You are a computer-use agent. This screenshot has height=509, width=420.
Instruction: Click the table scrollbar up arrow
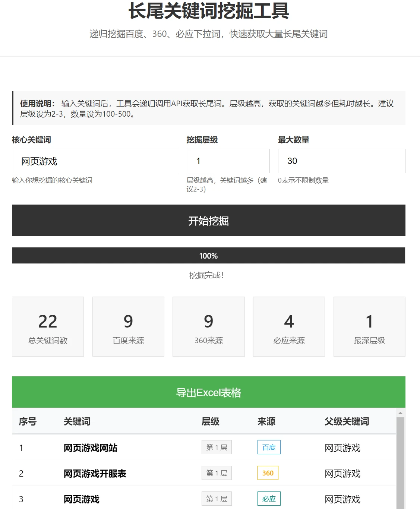click(400, 413)
